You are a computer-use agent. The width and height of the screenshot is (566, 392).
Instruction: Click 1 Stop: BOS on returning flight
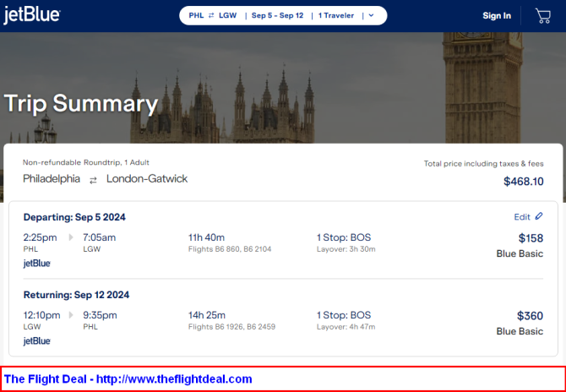[x=344, y=315]
